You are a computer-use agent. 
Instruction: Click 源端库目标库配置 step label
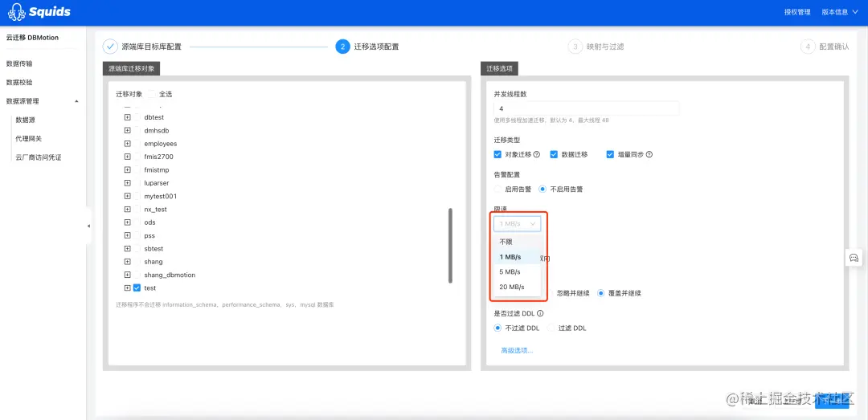click(x=152, y=47)
